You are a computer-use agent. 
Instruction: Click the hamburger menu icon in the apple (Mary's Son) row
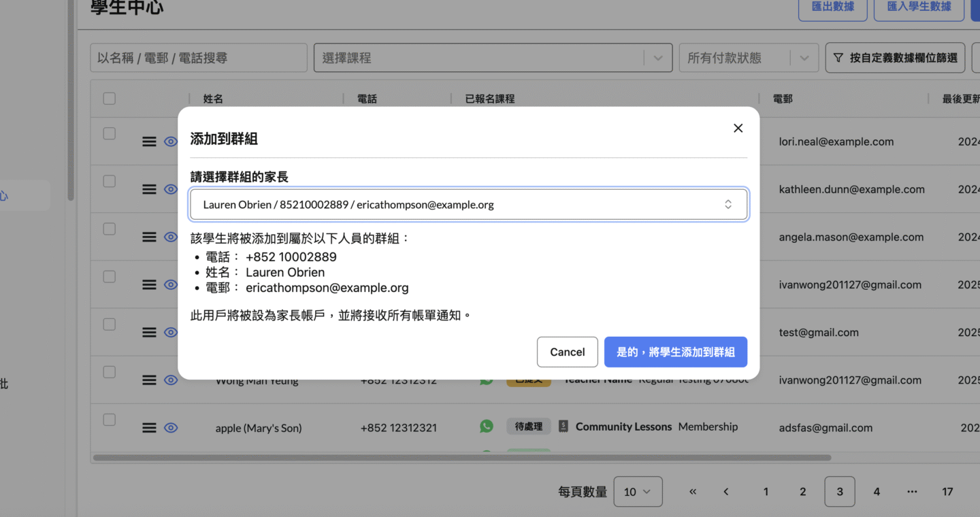[149, 428]
